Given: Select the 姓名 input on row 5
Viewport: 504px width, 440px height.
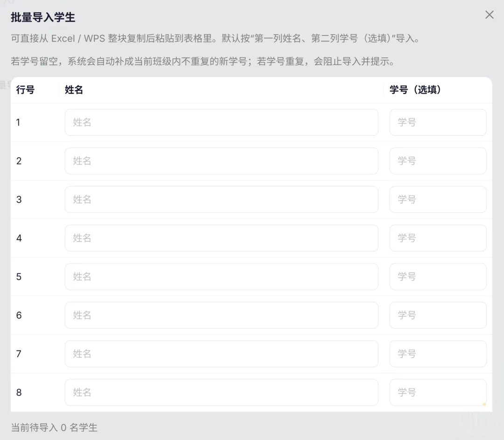Looking at the screenshot, I should pyautogui.click(x=222, y=277).
